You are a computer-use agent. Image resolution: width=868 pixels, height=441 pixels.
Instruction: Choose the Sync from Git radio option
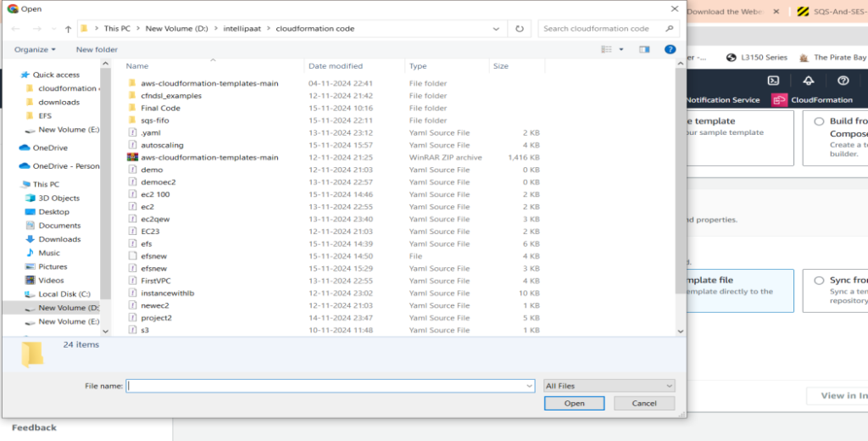coord(819,281)
